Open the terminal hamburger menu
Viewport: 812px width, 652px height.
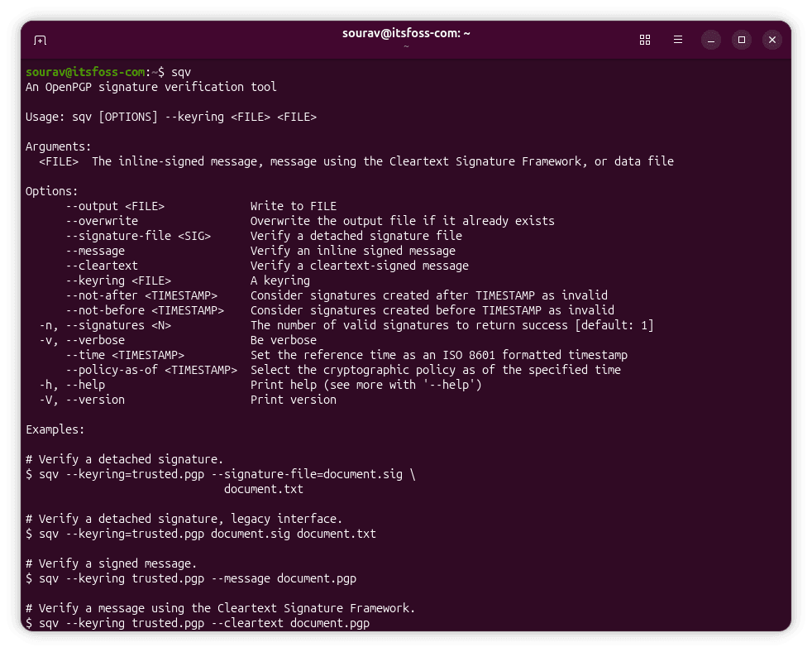pyautogui.click(x=678, y=40)
